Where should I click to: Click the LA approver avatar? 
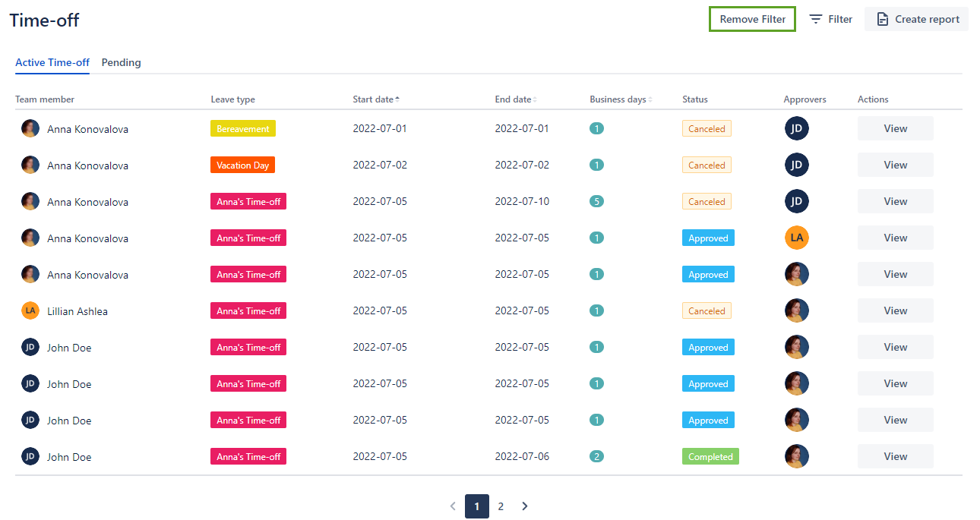pos(796,238)
